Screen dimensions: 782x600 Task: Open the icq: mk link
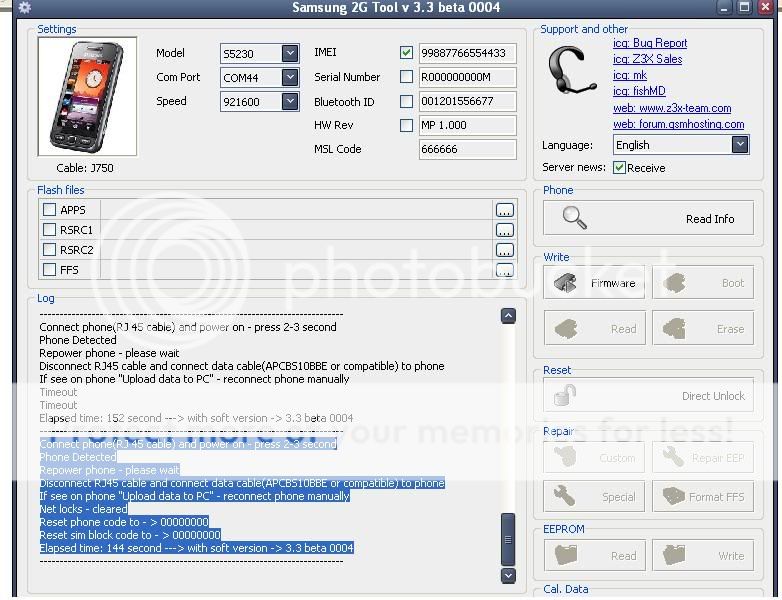629,75
